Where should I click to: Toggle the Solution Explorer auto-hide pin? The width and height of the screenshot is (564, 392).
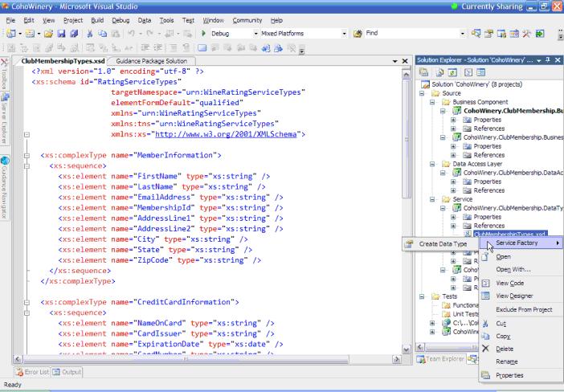(x=548, y=60)
